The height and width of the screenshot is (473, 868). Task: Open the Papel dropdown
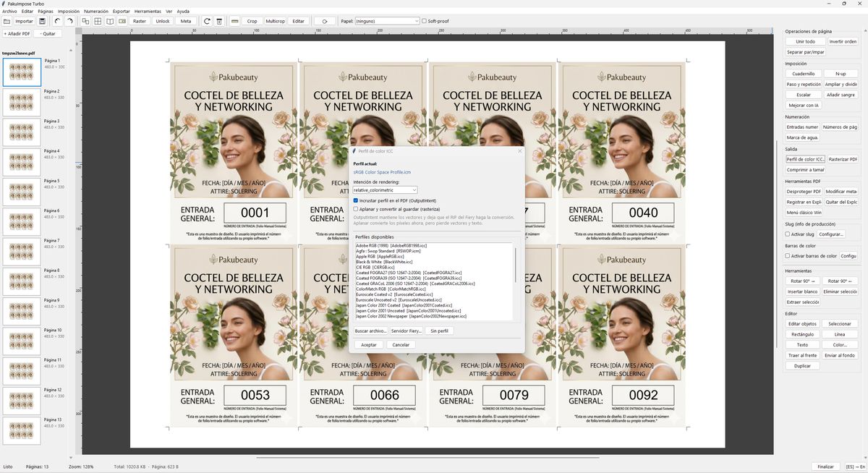pos(387,21)
